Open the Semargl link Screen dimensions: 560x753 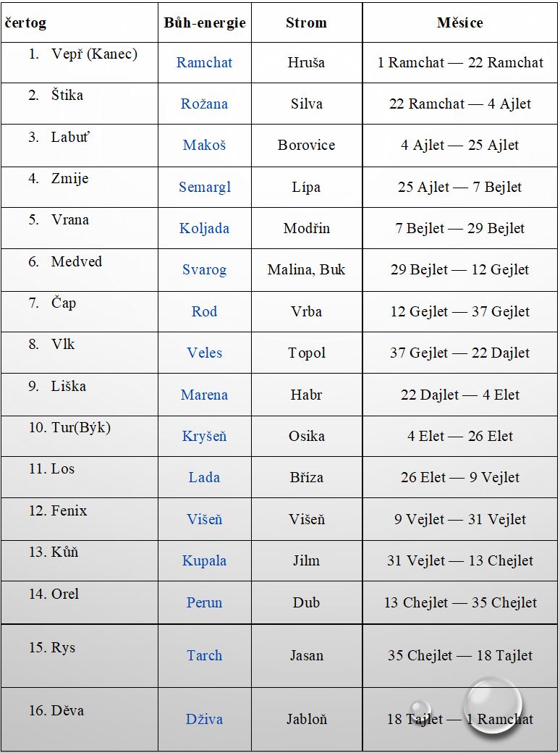click(x=204, y=187)
